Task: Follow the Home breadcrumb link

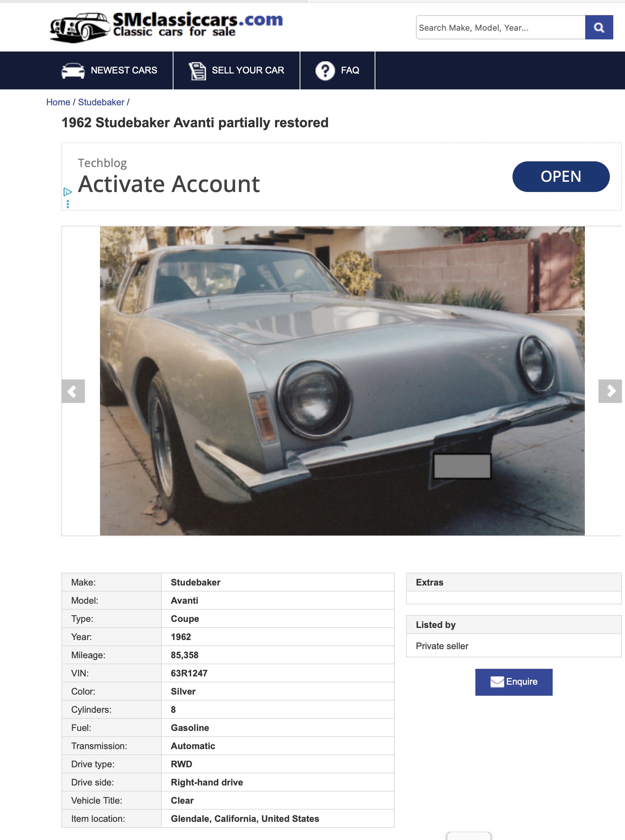Action: [x=58, y=102]
